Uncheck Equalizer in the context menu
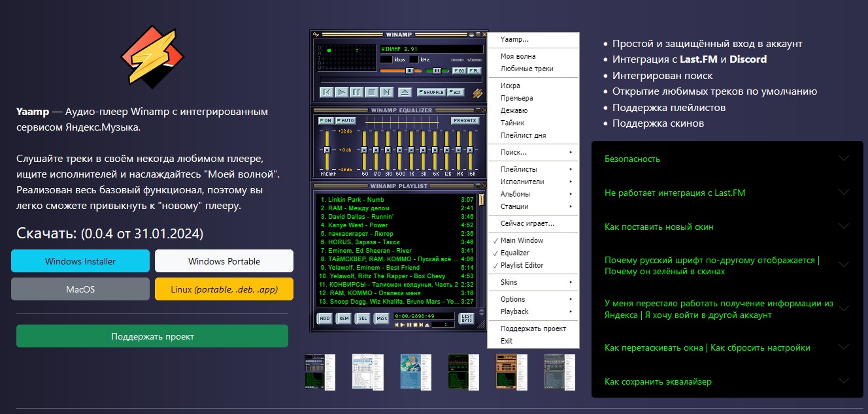The image size is (868, 414). click(x=533, y=253)
